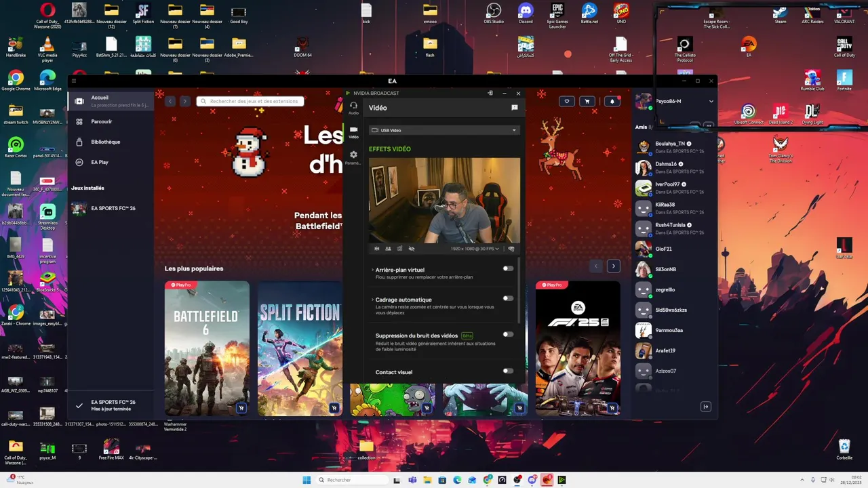Open Corbeille recycle bin on desktop
The height and width of the screenshot is (488, 868).
point(844,449)
